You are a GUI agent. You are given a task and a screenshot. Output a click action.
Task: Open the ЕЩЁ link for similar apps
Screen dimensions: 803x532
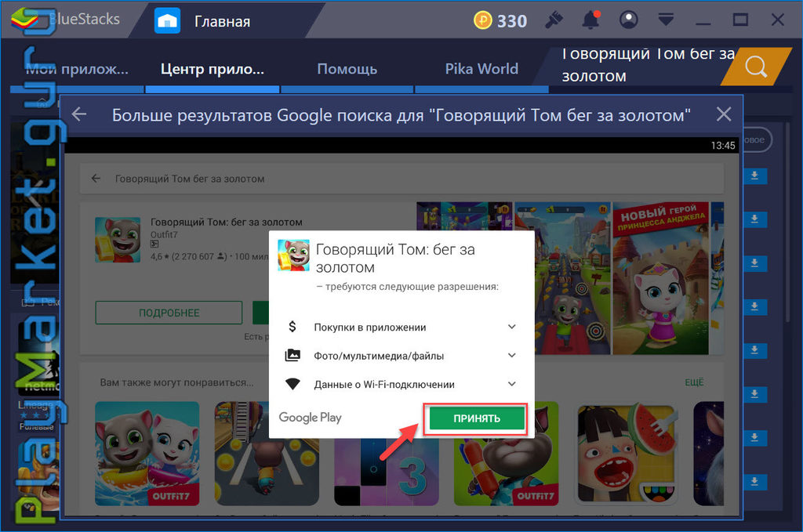click(x=695, y=382)
